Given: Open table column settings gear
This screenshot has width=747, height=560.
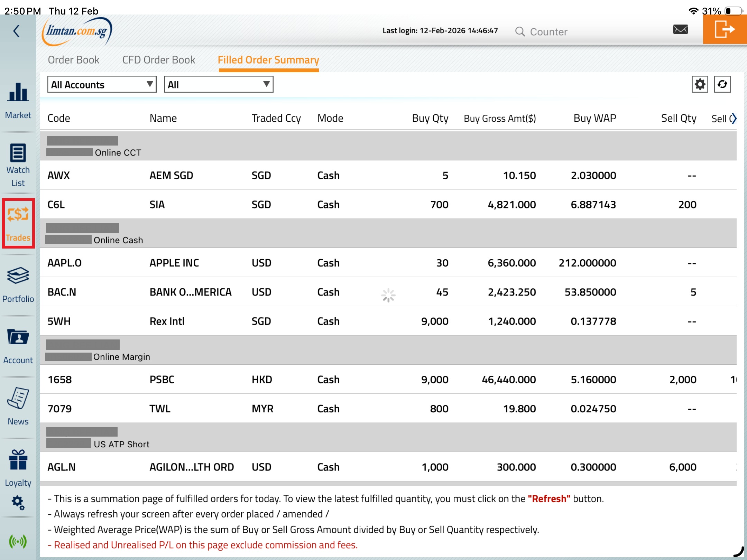Looking at the screenshot, I should pos(699,84).
